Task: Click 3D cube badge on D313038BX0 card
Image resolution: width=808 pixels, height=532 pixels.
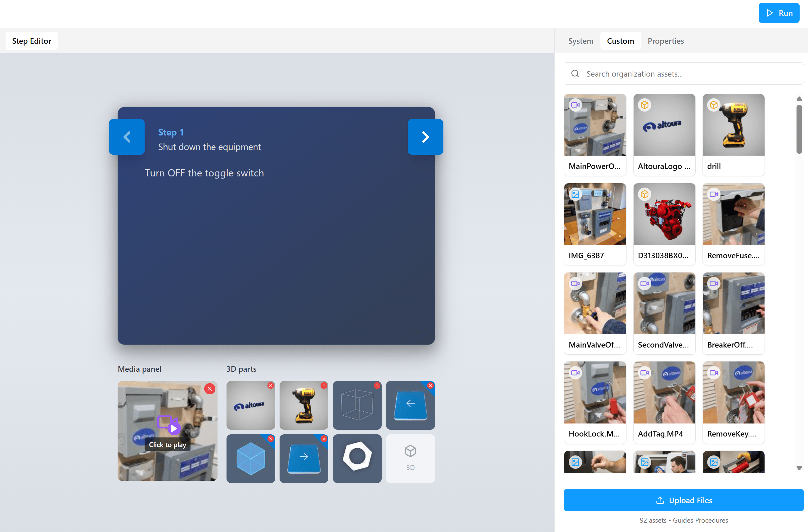Action: point(644,194)
